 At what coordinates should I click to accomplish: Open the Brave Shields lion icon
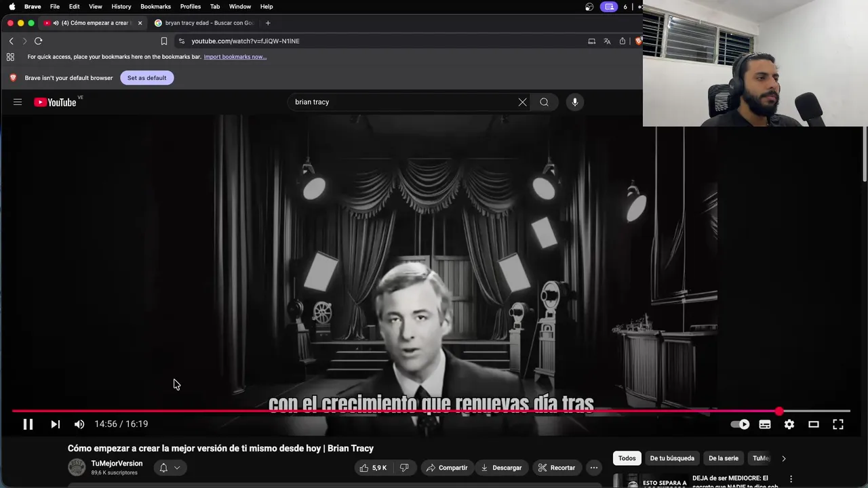(638, 41)
